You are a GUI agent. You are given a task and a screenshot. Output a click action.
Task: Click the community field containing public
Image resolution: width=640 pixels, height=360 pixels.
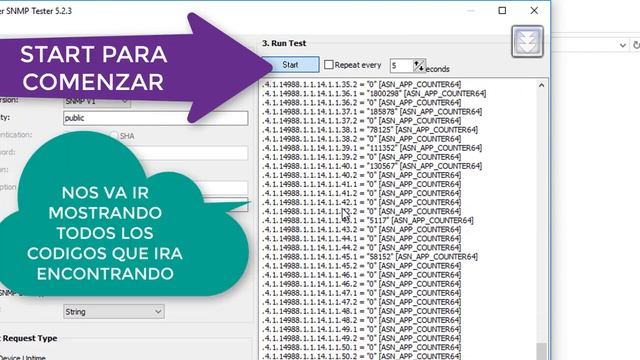pos(156,118)
